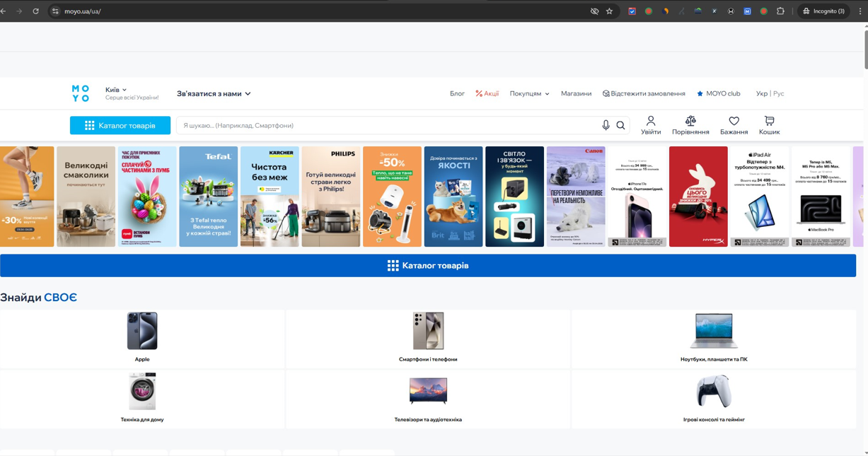Open the MOYO club link
This screenshot has height=456, width=868.
[x=718, y=93]
